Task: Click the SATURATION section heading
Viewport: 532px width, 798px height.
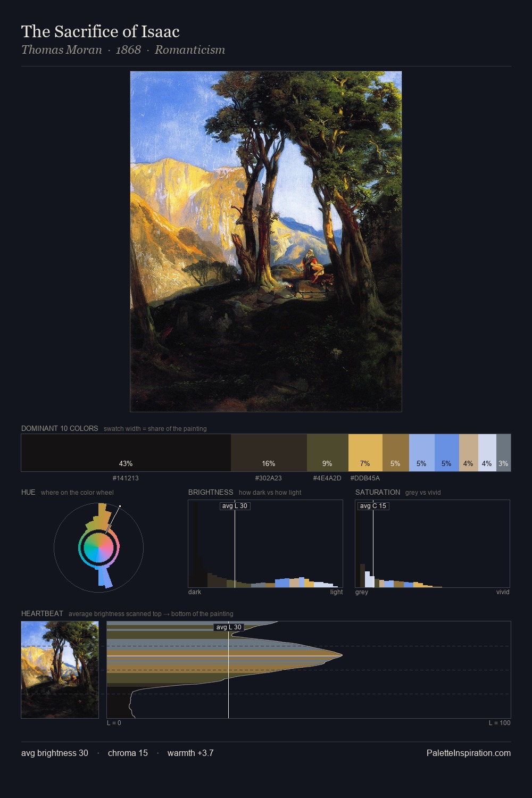Action: tap(378, 492)
